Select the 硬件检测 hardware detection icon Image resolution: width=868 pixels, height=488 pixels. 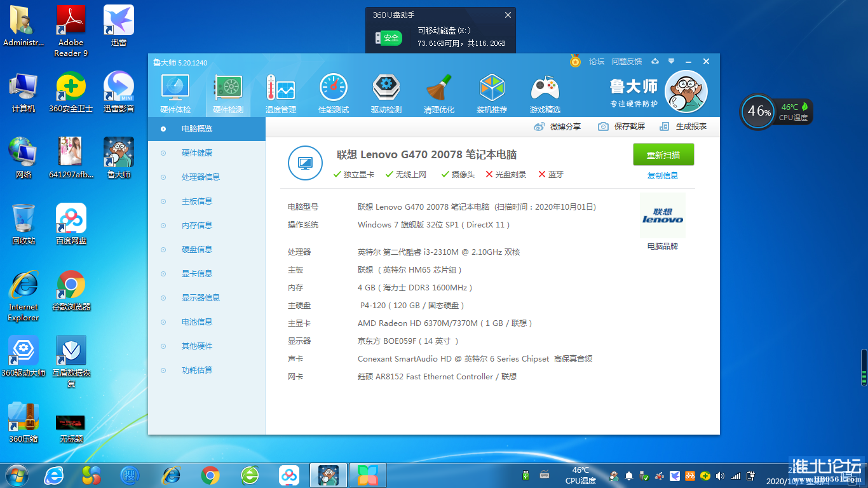228,94
